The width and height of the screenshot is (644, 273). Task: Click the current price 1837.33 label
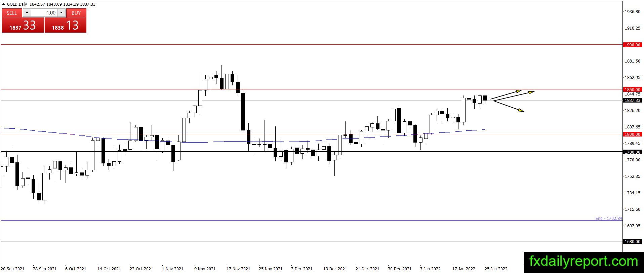click(632, 100)
